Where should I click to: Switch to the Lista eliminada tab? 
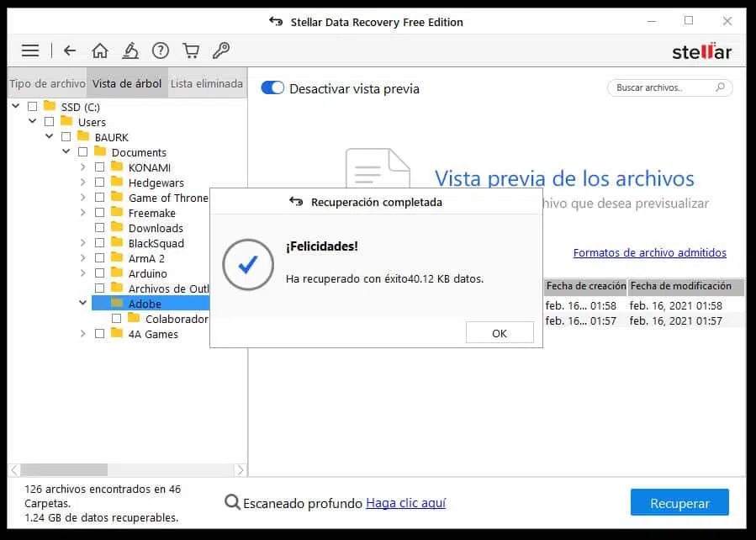207,83
